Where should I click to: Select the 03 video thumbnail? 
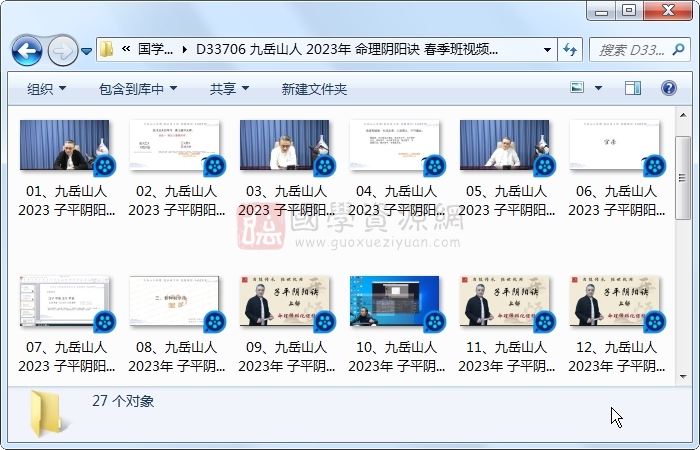pos(284,145)
